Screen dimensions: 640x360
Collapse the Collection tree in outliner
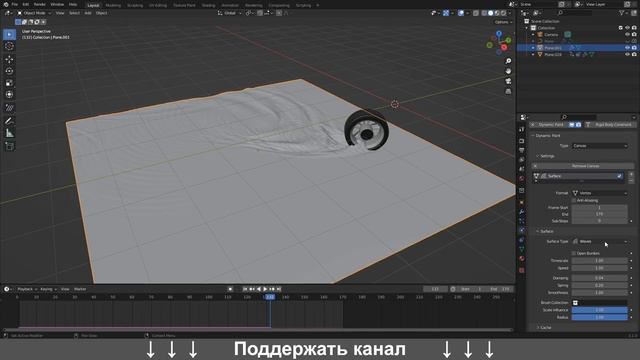coord(527,28)
